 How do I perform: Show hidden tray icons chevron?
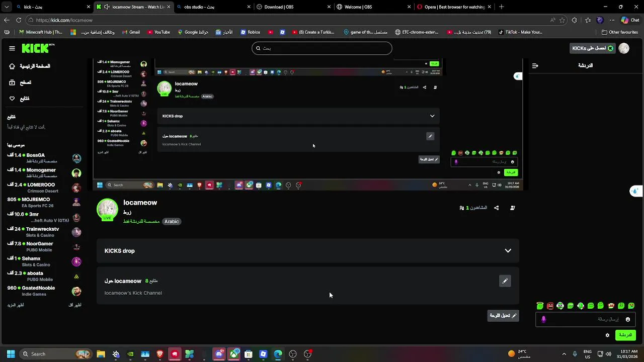(x=564, y=354)
